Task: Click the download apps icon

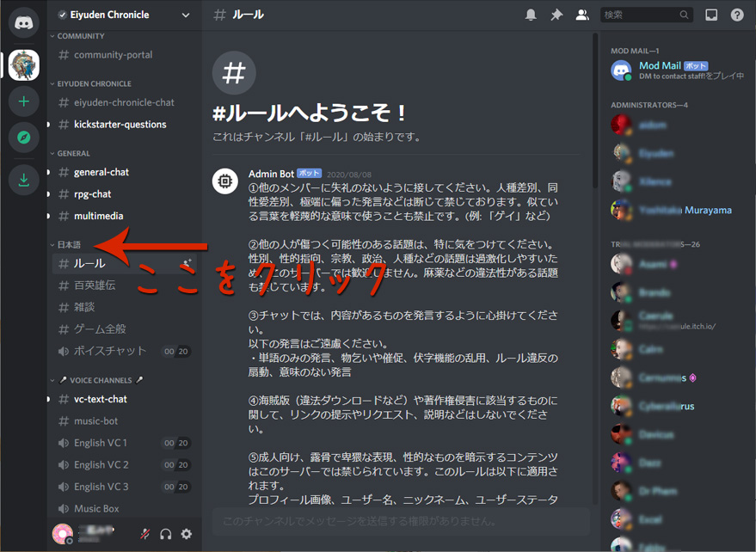Action: (x=23, y=180)
